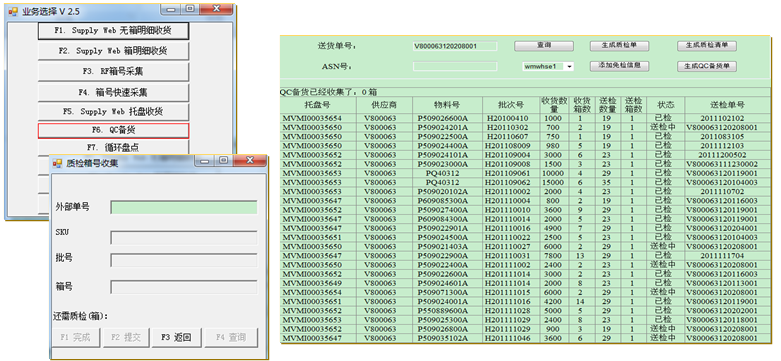The width and height of the screenshot is (781, 361).
Task: Click 生成QC备货单 button
Action: [707, 66]
